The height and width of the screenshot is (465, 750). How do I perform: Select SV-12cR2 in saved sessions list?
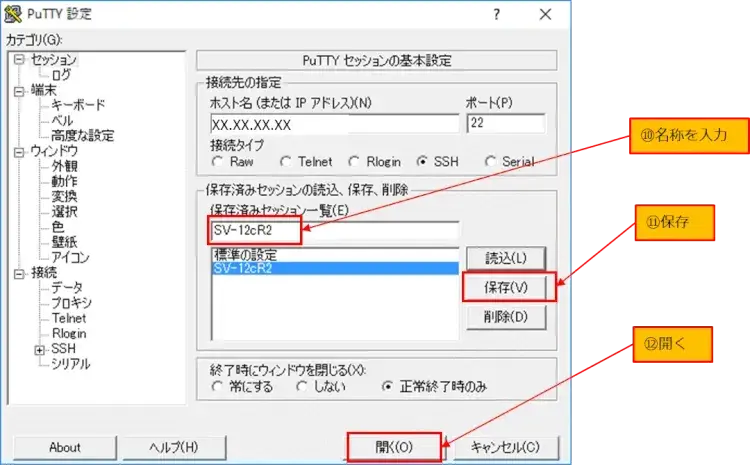coord(244,269)
